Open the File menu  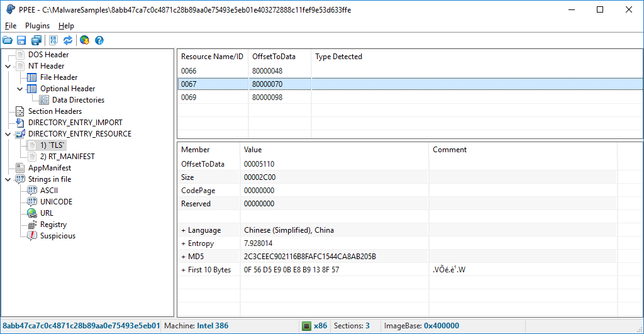(11, 26)
